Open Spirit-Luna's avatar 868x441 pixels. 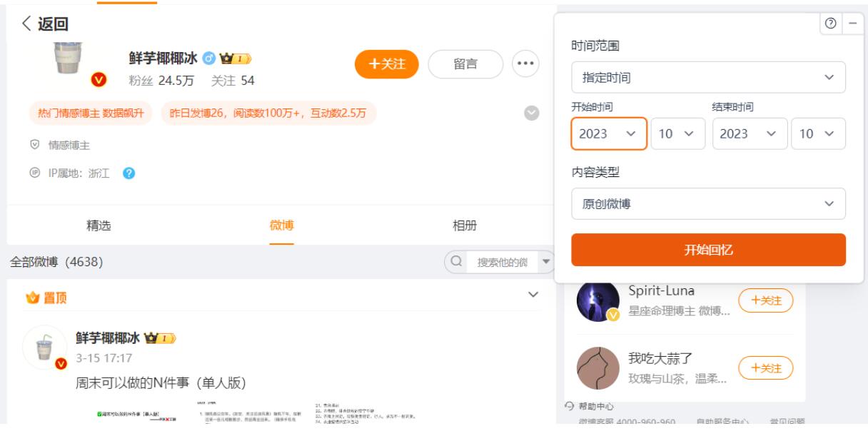pyautogui.click(x=597, y=301)
